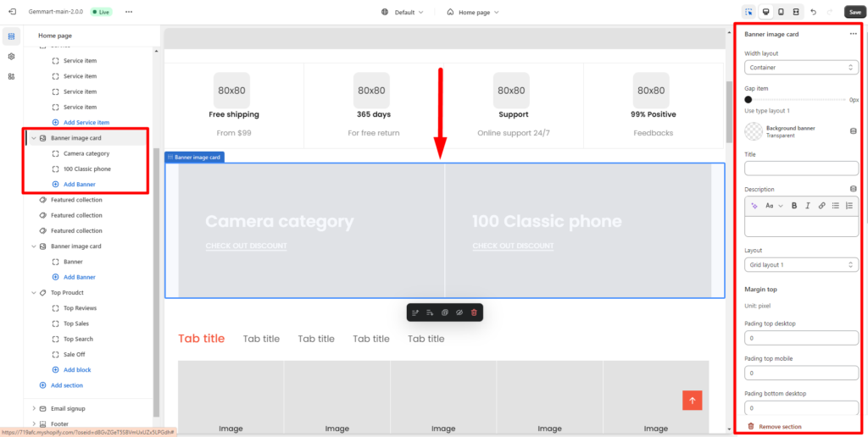Switch to desktop preview mode
The height and width of the screenshot is (437, 868).
[765, 12]
